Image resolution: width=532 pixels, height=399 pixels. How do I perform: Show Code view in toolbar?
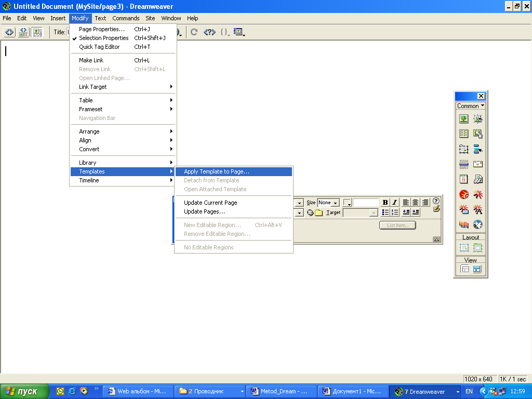tap(9, 32)
